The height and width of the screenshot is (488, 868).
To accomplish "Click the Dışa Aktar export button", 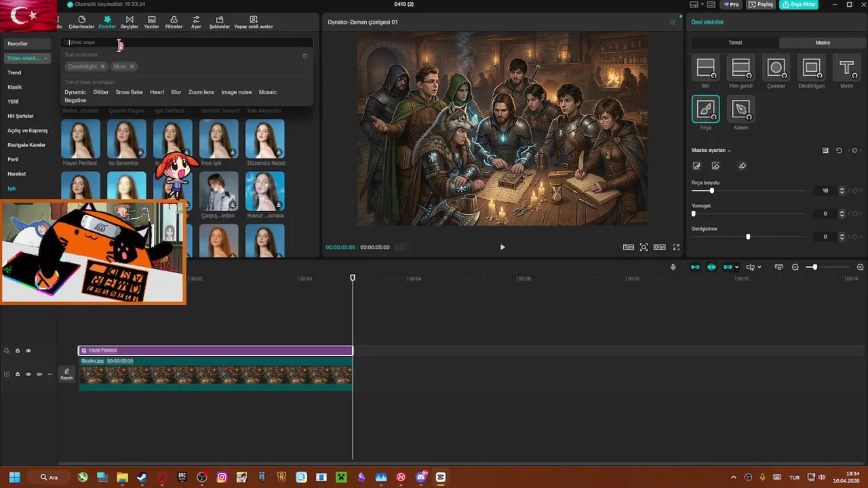I will coord(799,5).
